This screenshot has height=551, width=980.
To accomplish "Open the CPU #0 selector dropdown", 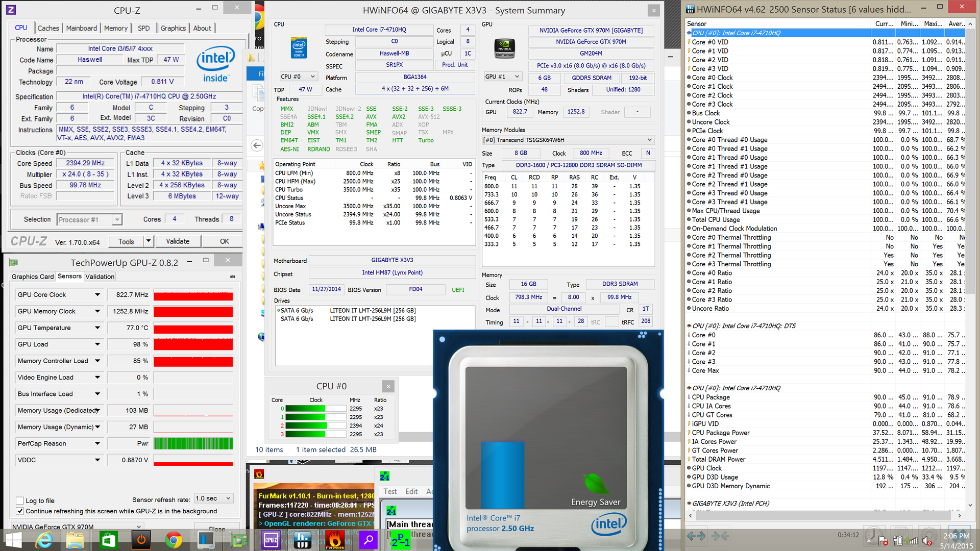I will point(299,77).
